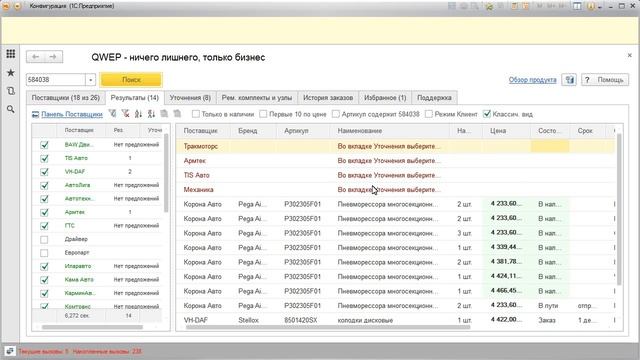Uncheck the Иларавто supplier checkbox
640x360 pixels.
coord(44,266)
